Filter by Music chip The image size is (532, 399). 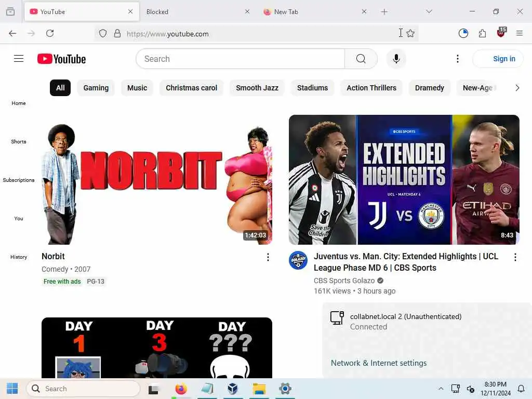137,88
